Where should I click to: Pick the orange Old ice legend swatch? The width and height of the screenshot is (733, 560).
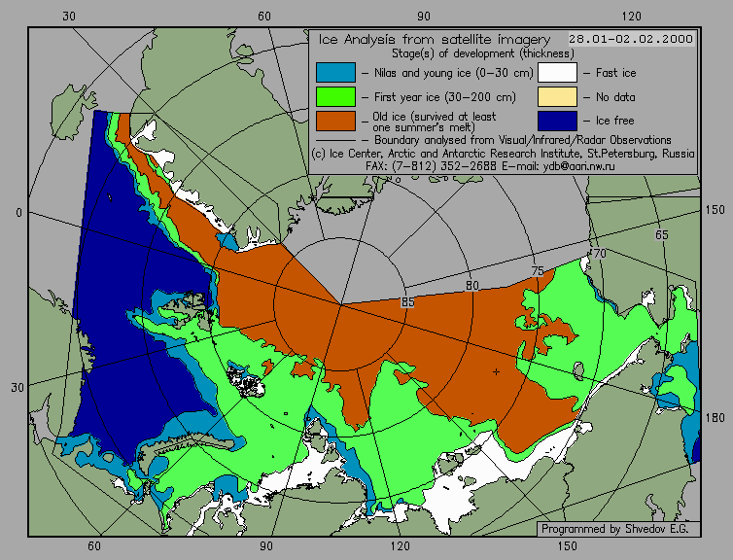335,122
